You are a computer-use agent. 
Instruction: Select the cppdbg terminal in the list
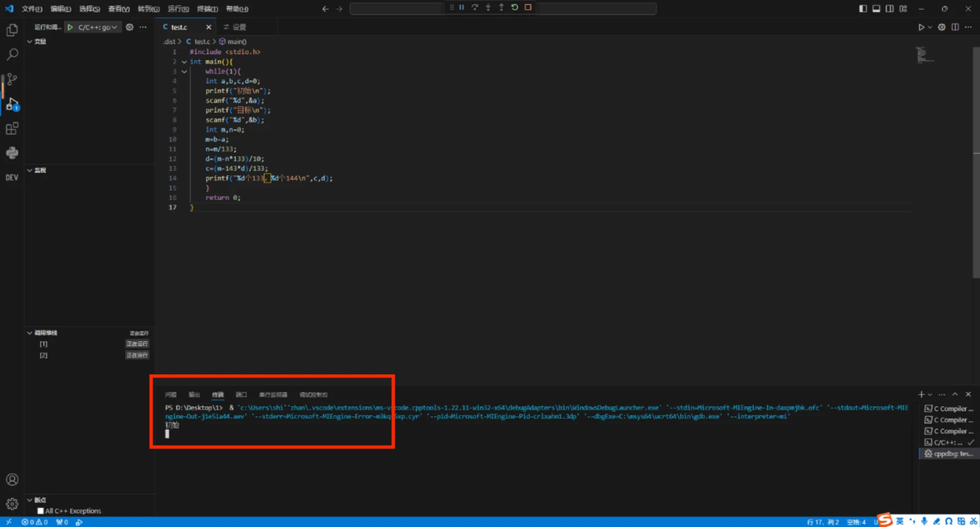(948, 454)
